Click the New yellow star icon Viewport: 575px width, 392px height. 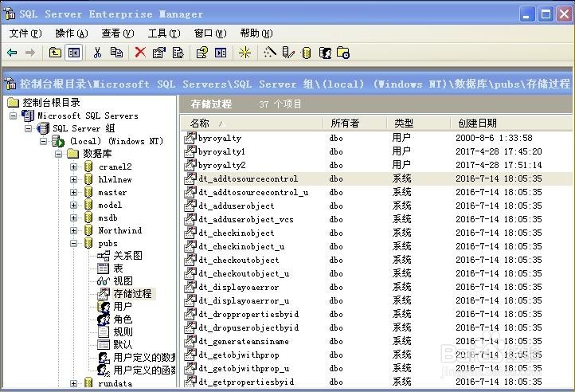[x=244, y=53]
